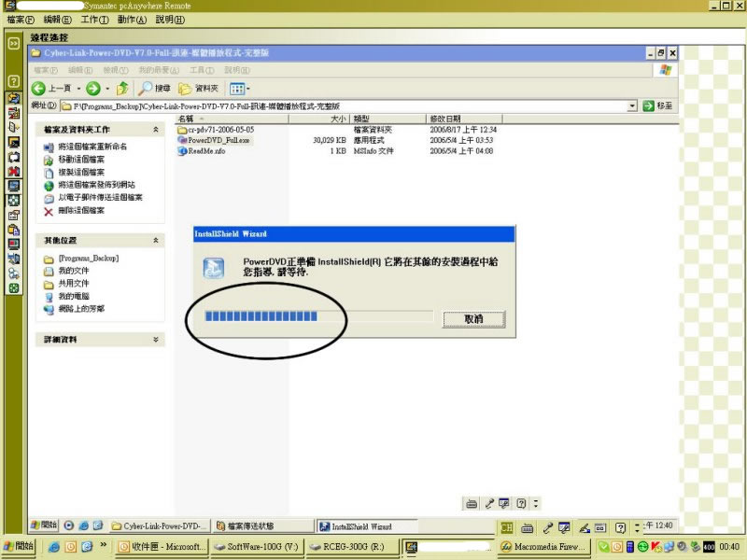Open Views dropdown in Explorer toolbar
747x560 pixels.
[x=240, y=89]
